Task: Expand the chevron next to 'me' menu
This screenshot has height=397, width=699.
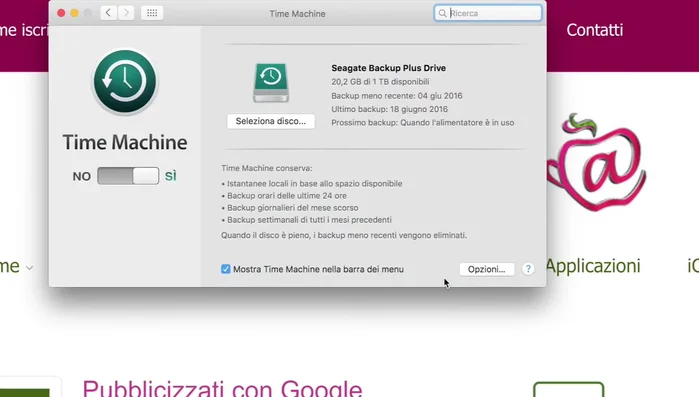Action: tap(29, 268)
